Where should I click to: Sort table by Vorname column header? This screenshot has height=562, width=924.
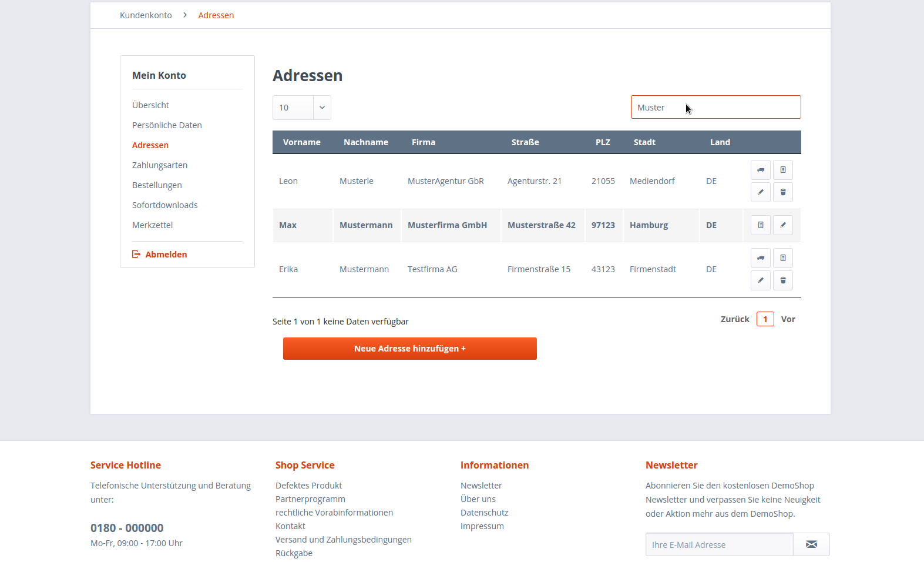302,142
